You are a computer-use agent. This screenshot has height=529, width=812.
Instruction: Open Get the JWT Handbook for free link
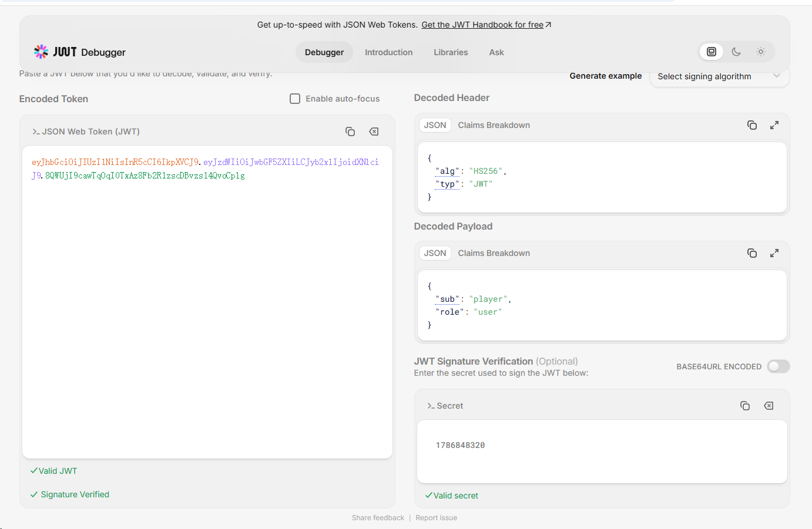(x=486, y=25)
